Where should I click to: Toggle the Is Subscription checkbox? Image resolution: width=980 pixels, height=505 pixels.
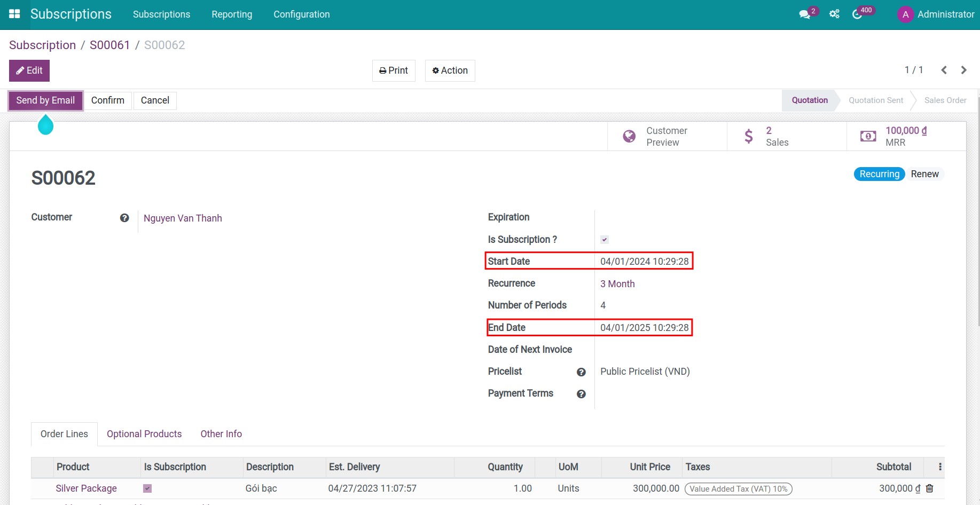[x=604, y=239]
